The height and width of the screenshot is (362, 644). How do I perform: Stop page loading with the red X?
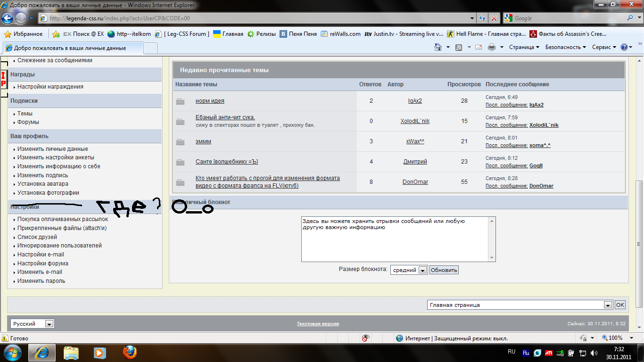point(494,18)
